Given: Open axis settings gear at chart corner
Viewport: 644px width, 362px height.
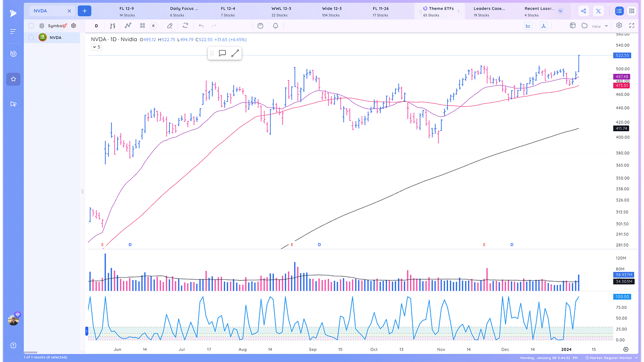Looking at the screenshot, I should (x=626, y=349).
